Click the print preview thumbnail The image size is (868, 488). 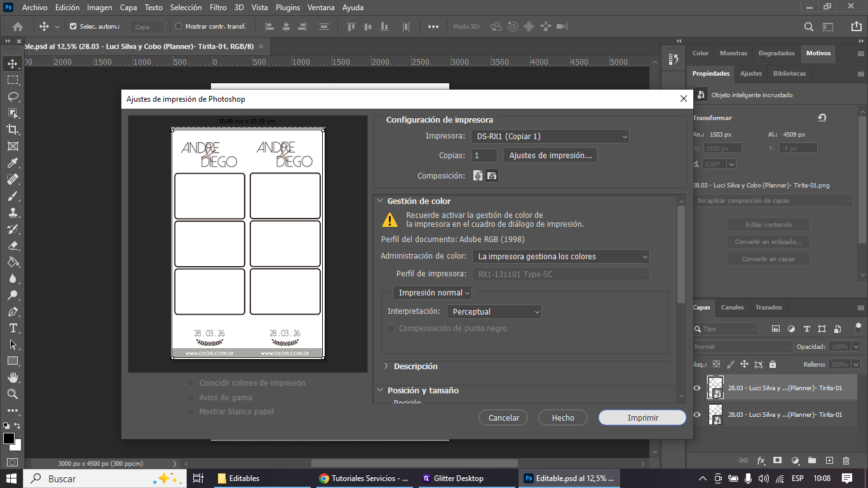coord(248,244)
